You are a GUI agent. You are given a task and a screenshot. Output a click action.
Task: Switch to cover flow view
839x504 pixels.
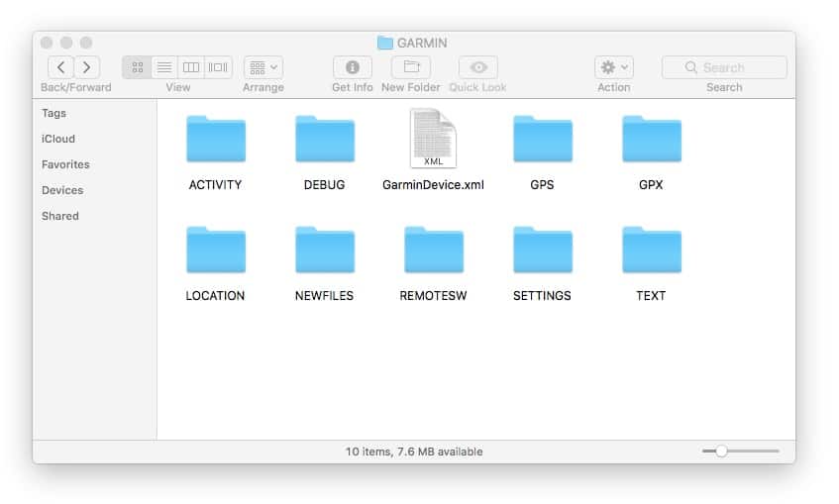(x=218, y=67)
